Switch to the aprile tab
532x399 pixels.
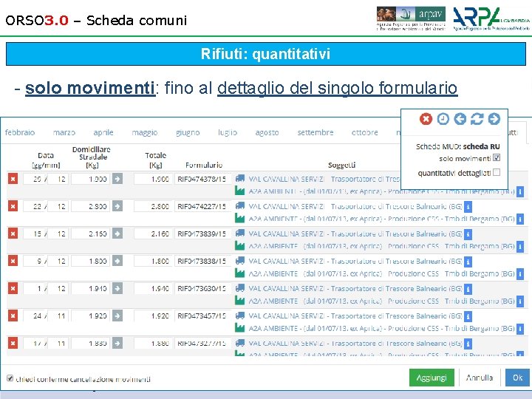pyautogui.click(x=103, y=132)
